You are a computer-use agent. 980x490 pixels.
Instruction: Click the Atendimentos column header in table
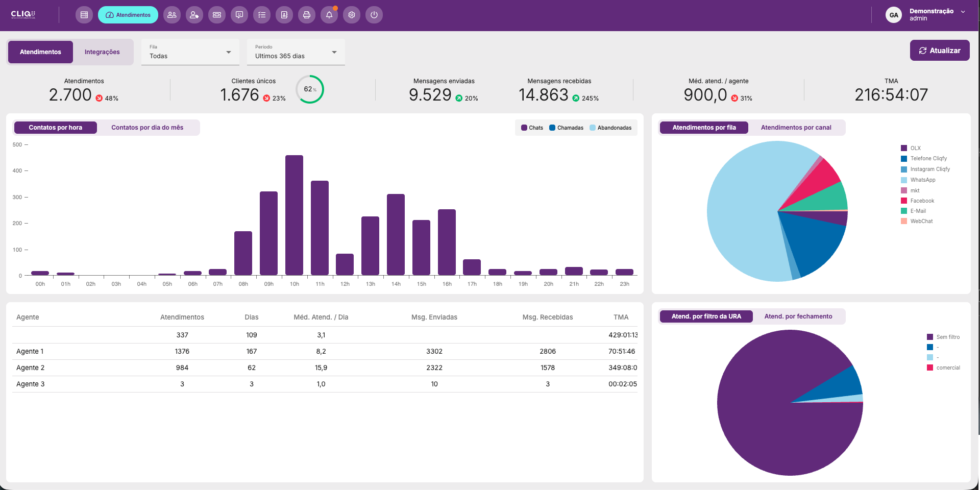pyautogui.click(x=182, y=317)
